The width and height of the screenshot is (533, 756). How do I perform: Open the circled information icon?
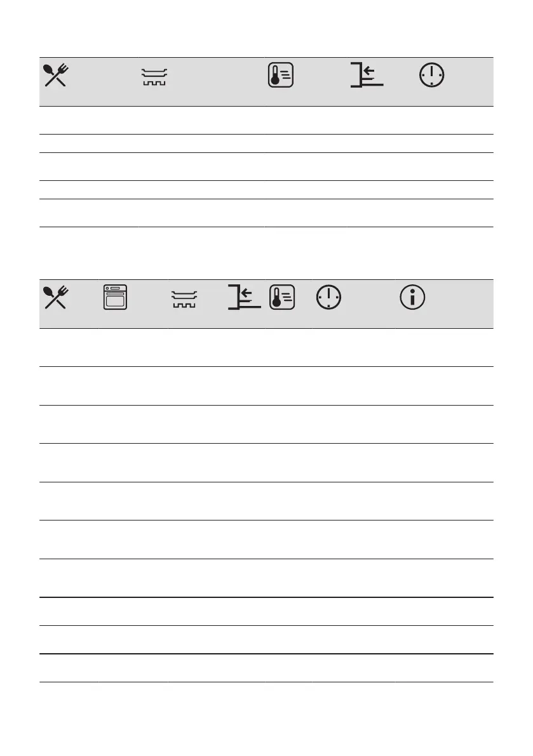click(412, 297)
